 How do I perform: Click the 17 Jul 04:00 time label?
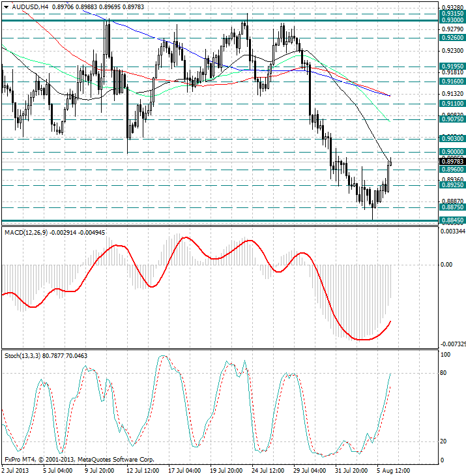[x=184, y=471]
